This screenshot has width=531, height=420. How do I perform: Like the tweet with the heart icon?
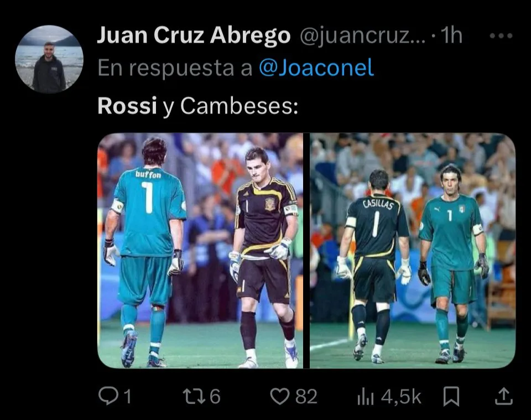[x=280, y=396]
